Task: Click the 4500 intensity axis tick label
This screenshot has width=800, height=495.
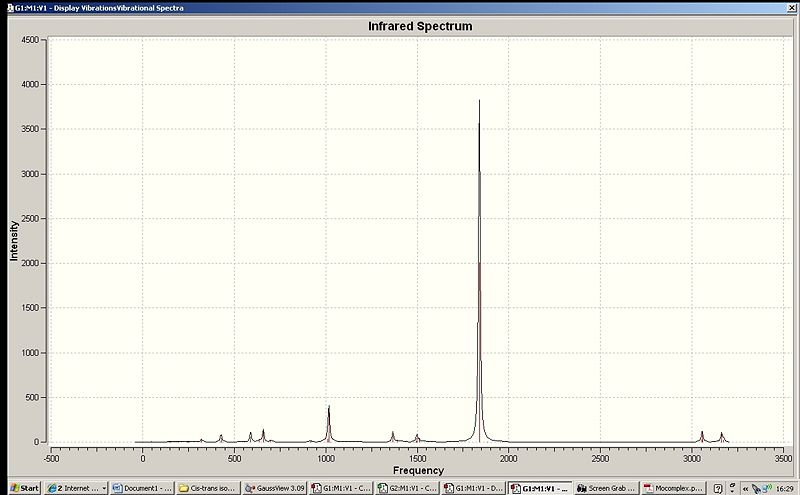Action: [30, 40]
